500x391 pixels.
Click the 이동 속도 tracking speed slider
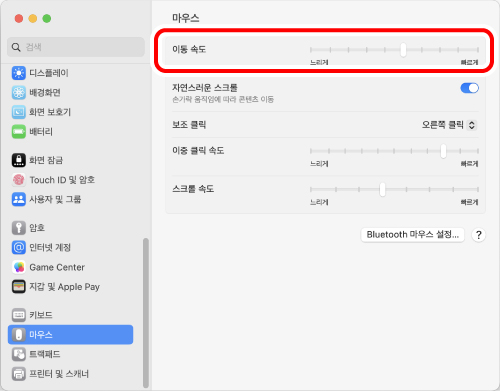pyautogui.click(x=394, y=50)
